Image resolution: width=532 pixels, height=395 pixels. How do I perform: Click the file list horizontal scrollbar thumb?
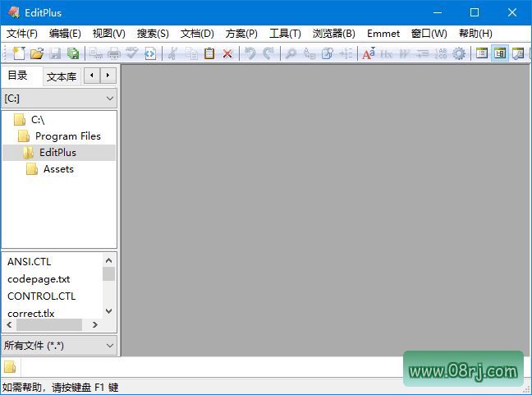pos(49,324)
